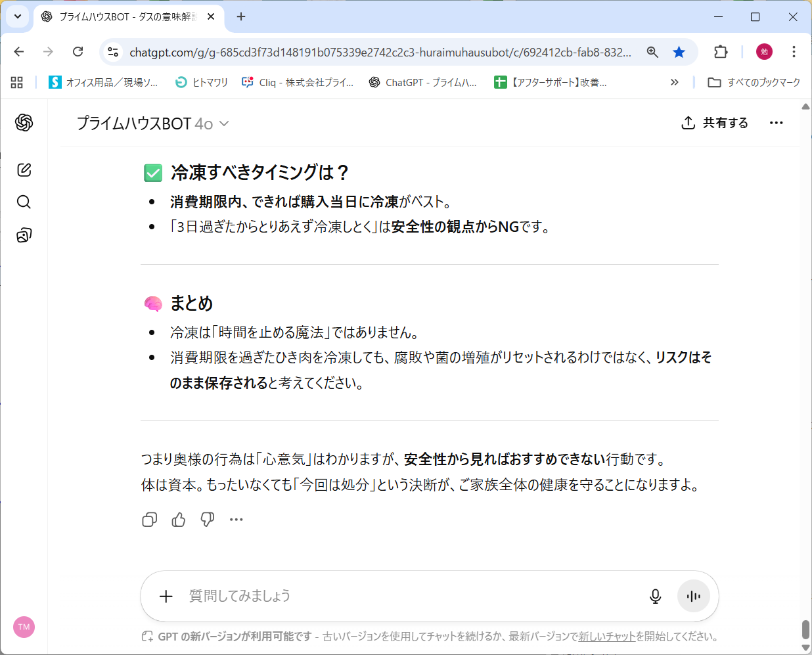Start voice mode with the waveform button

pos(693,596)
